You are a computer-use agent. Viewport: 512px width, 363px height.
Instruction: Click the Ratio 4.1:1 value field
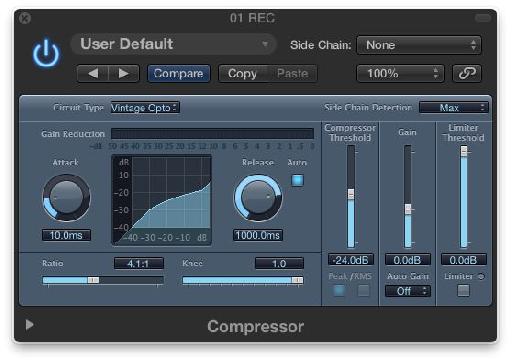(139, 263)
